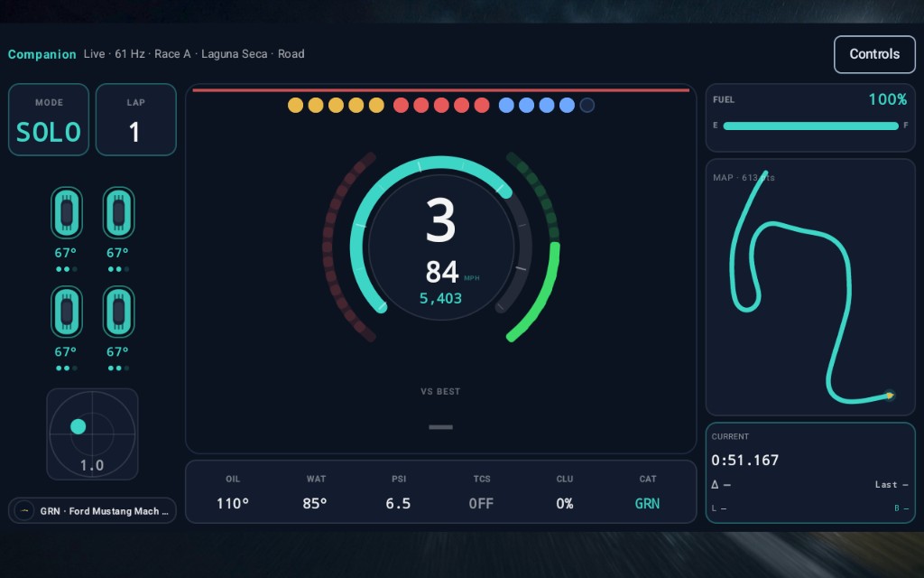Click the 84 MPH speed readout

(x=452, y=272)
